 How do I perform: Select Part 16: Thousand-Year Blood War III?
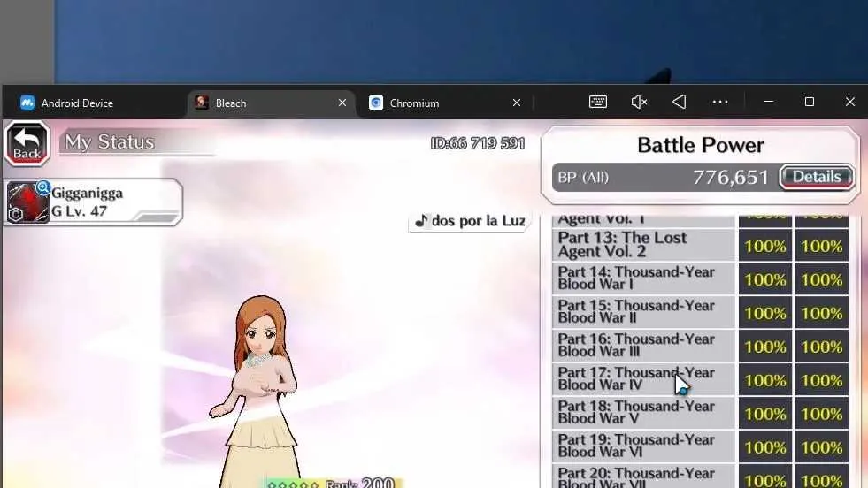pos(643,346)
